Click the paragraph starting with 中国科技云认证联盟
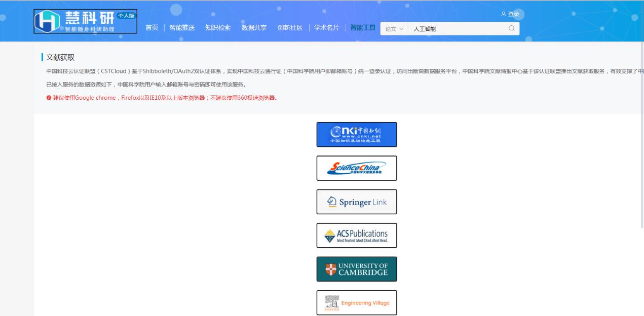644x316 pixels. pyautogui.click(x=345, y=71)
